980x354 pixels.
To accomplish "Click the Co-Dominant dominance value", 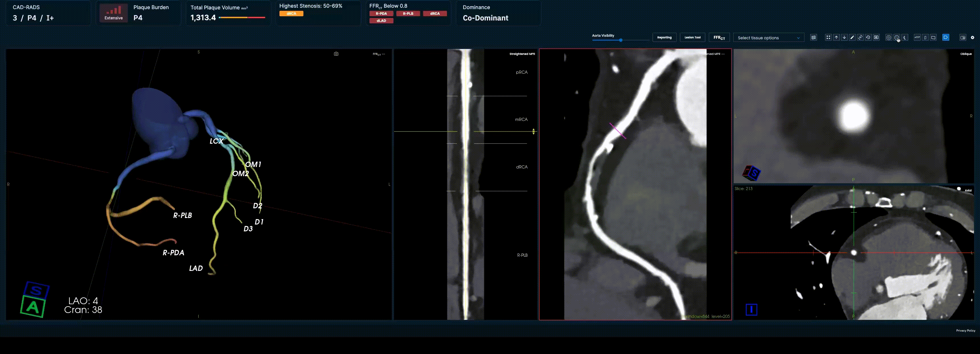I will pos(485,18).
